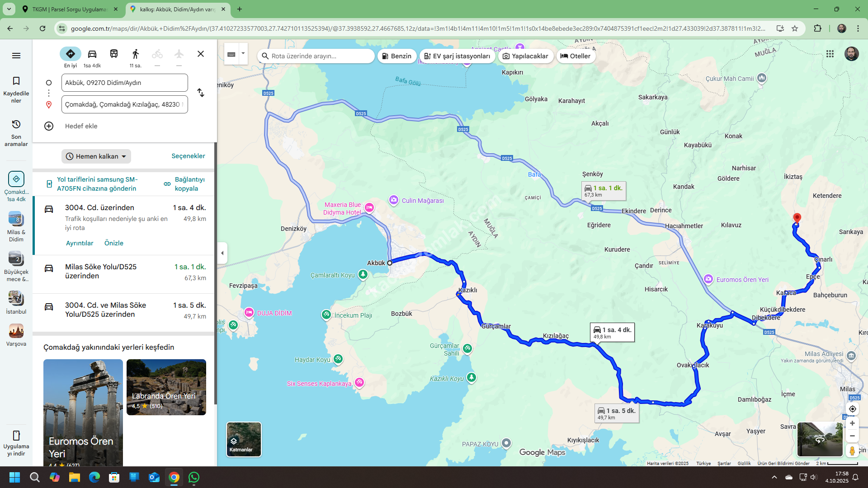Open the main menu hamburger icon
868x488 pixels.
click(x=16, y=56)
